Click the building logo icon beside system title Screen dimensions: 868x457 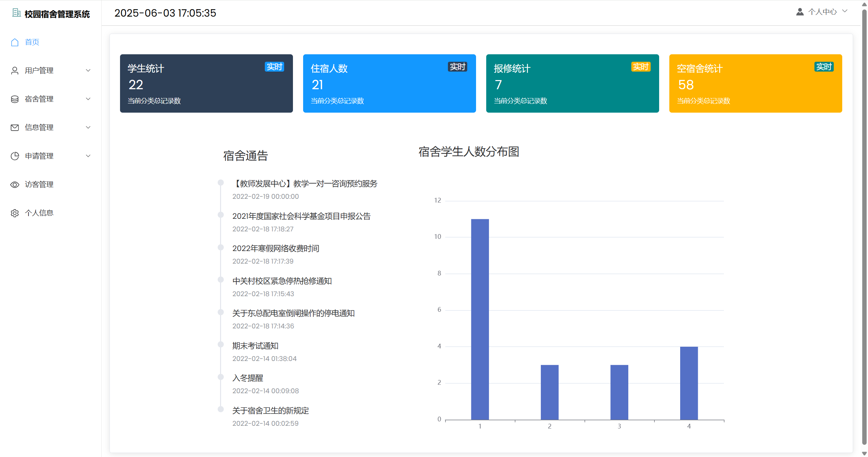[16, 13]
